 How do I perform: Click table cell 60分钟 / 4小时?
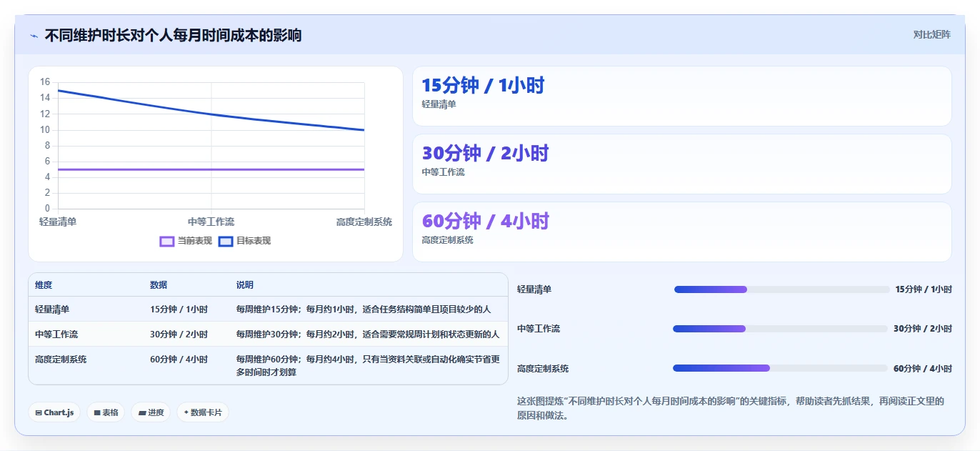(x=179, y=360)
